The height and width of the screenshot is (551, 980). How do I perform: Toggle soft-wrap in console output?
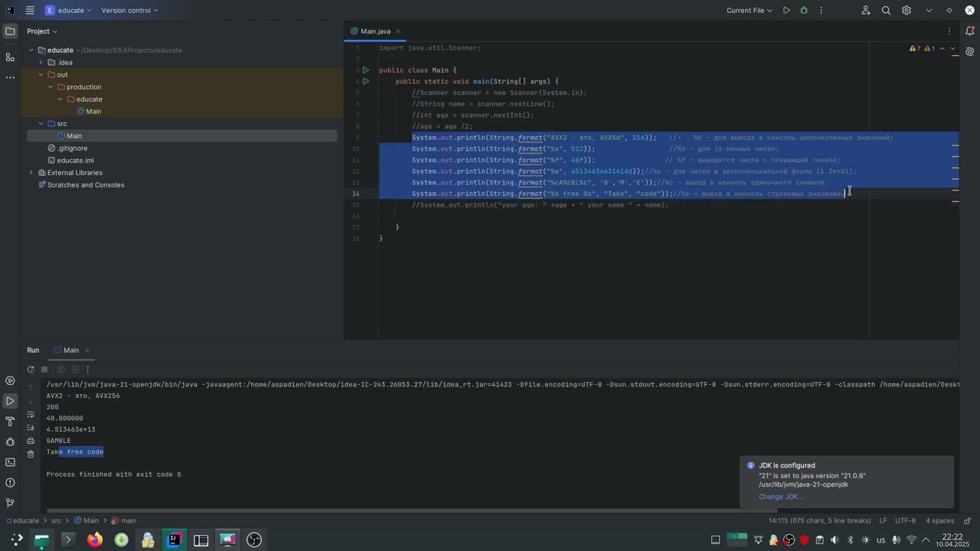(x=31, y=415)
